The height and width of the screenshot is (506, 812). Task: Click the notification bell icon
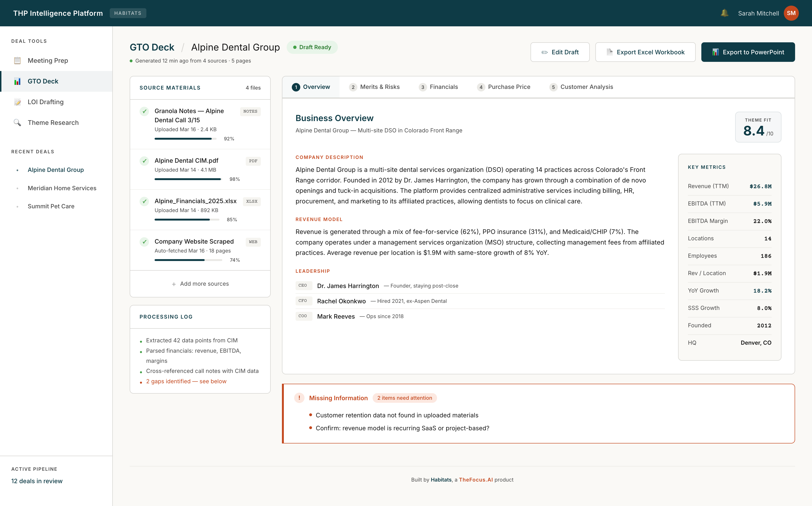click(724, 13)
